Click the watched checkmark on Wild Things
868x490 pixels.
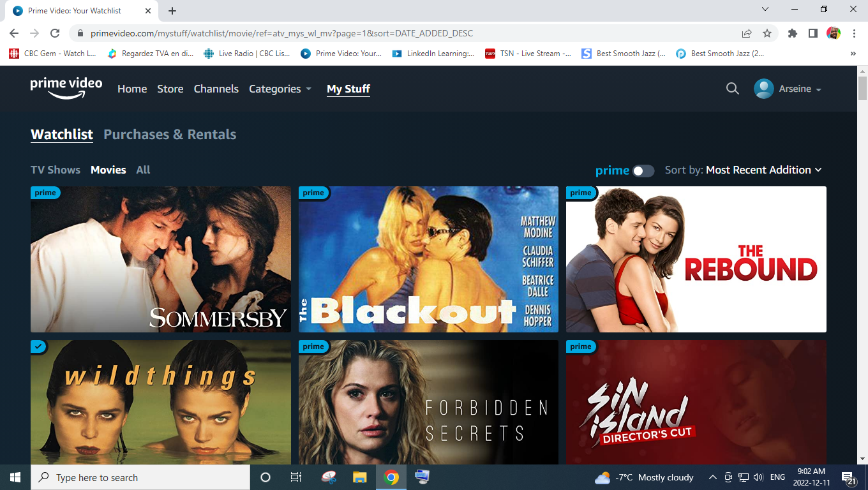coord(38,346)
